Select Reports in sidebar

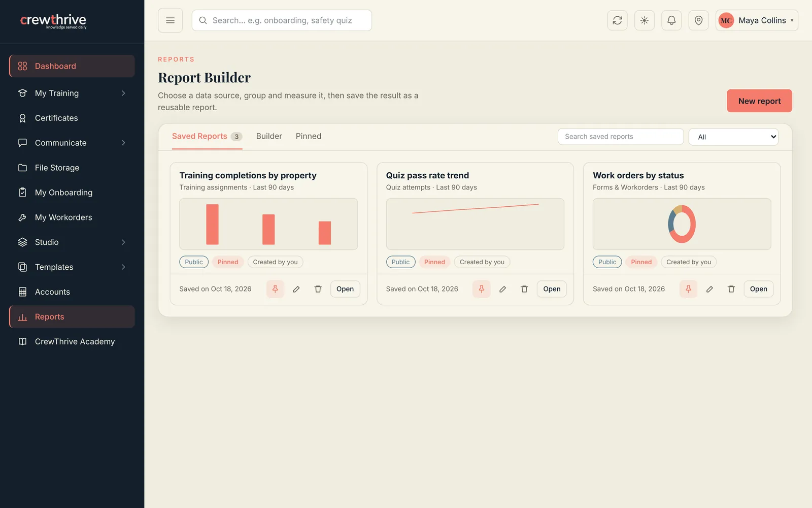72,317
